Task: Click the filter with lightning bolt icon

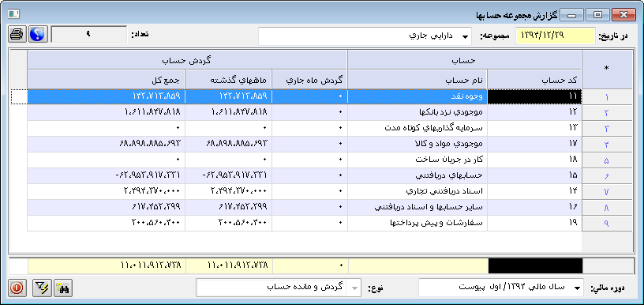Action: [43, 288]
